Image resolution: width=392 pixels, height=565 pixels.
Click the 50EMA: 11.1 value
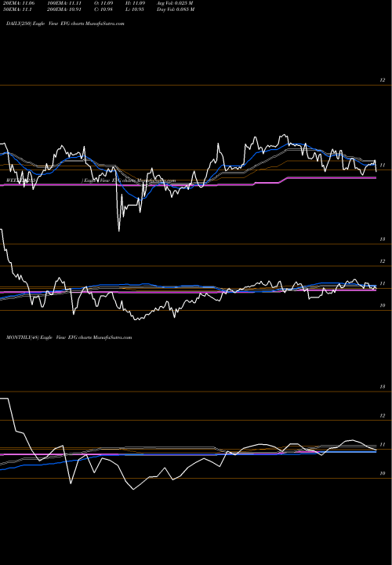pyautogui.click(x=18, y=9)
